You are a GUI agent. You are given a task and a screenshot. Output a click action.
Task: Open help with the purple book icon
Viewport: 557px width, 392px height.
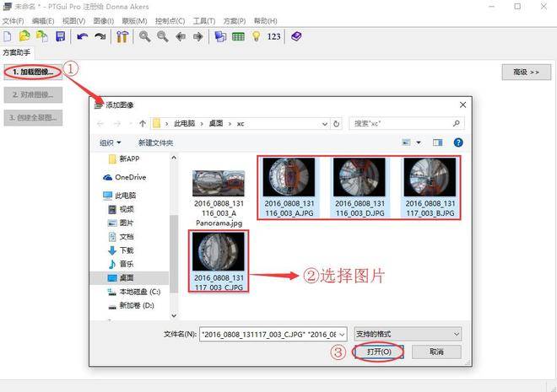pos(296,36)
